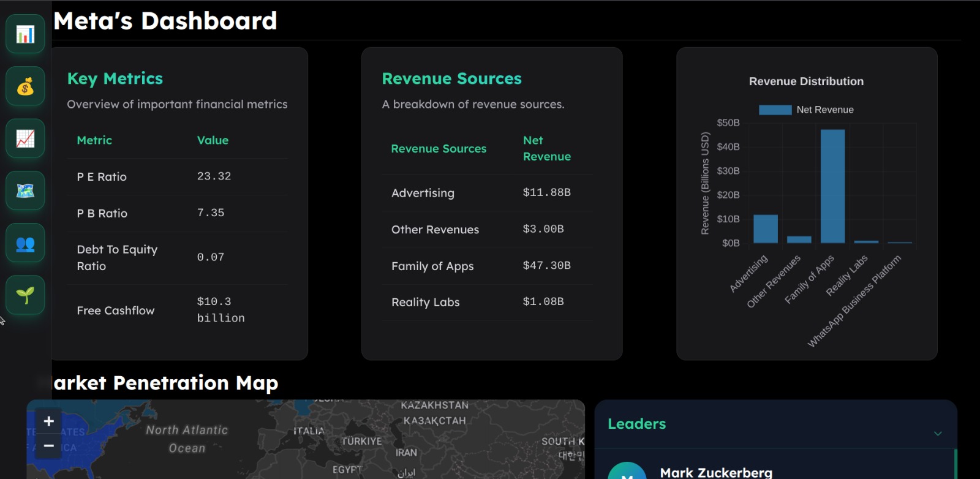Screen dimensions: 980x479
Task: Click the Other Revenues chart bar
Action: click(x=799, y=240)
